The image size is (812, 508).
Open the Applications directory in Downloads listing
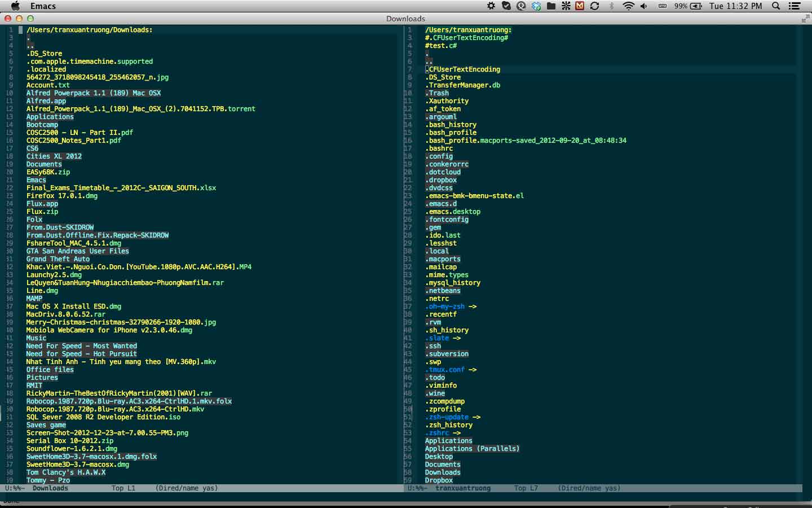coord(50,117)
